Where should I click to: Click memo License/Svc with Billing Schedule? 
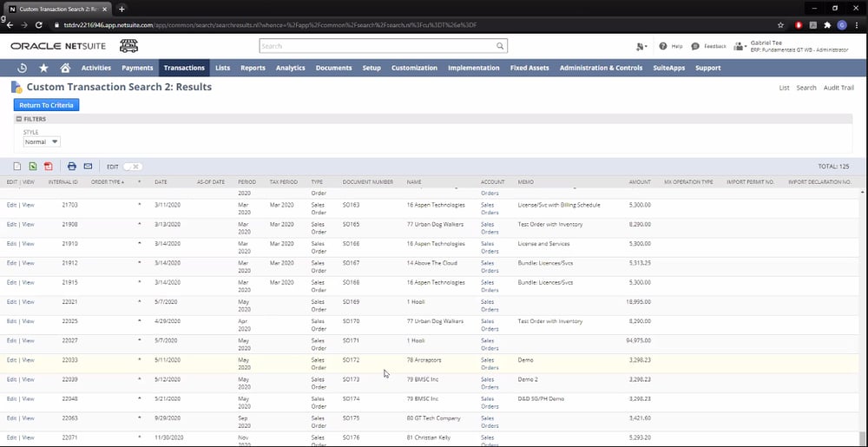pos(559,205)
